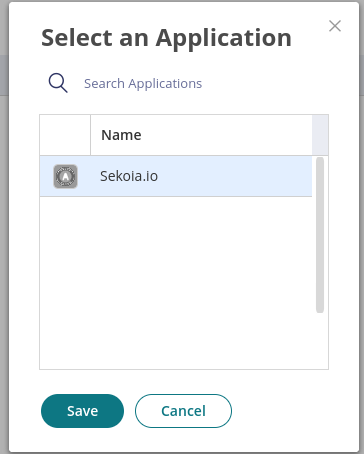Click empty white area of applications list
Image resolution: width=364 pixels, height=454 pixels.
tap(176, 283)
